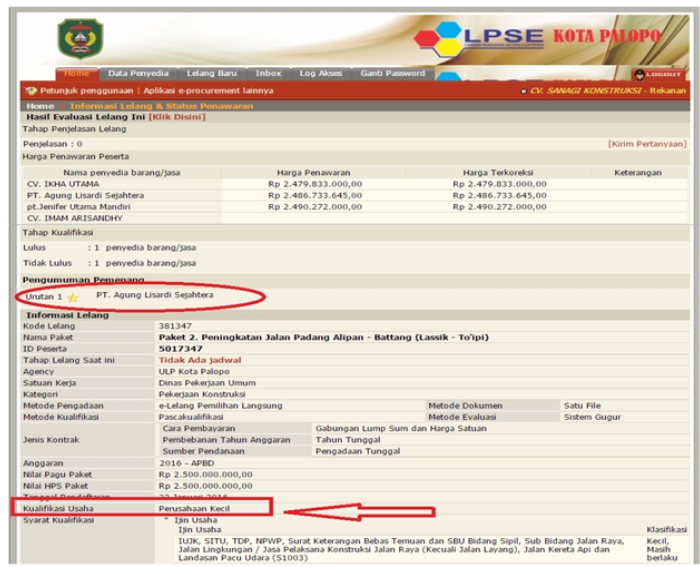Switch to the Lelang Baru tab
The image size is (700, 567).
pos(212,73)
